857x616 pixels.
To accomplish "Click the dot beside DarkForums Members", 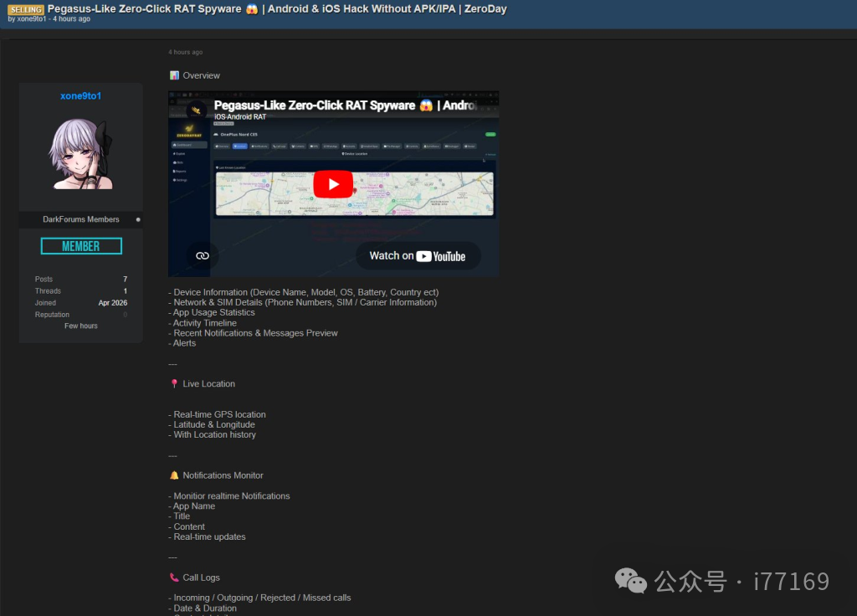I will pyautogui.click(x=138, y=219).
